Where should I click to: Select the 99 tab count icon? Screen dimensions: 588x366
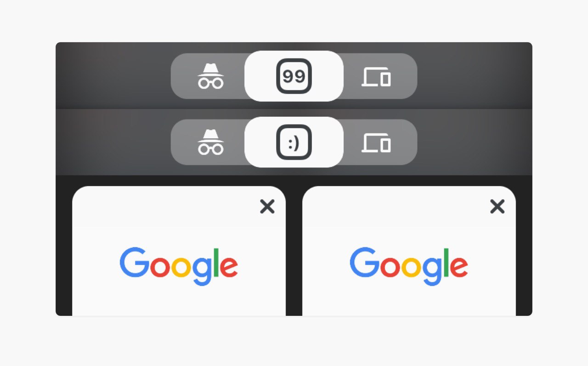pos(294,76)
